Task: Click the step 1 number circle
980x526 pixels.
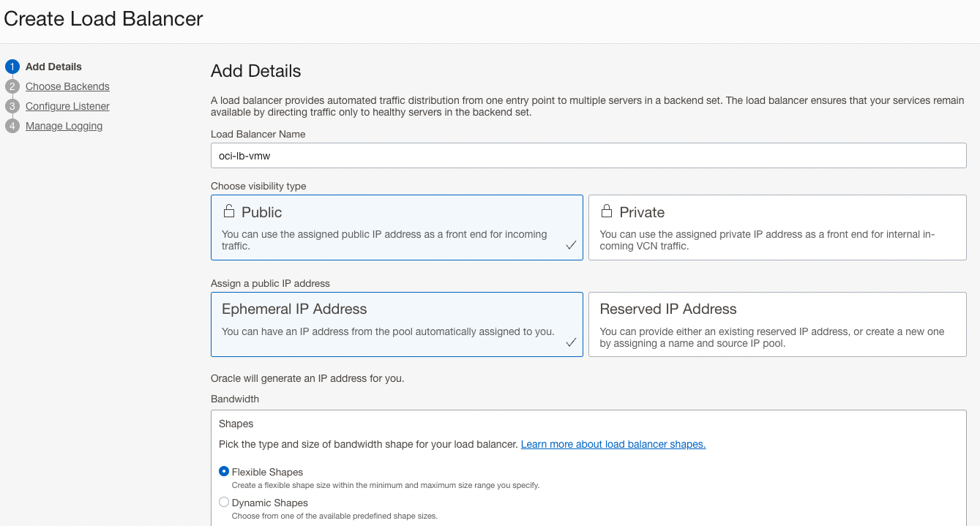Action: pos(12,67)
